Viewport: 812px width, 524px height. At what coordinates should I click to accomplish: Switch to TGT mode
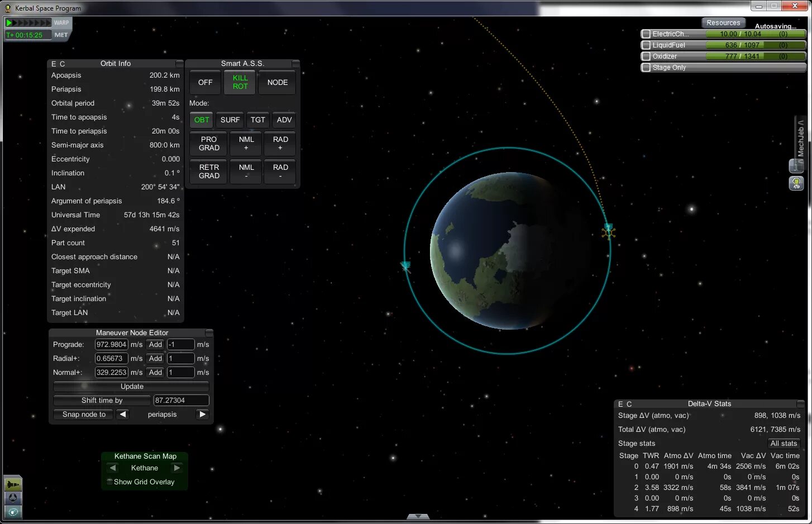pos(258,120)
